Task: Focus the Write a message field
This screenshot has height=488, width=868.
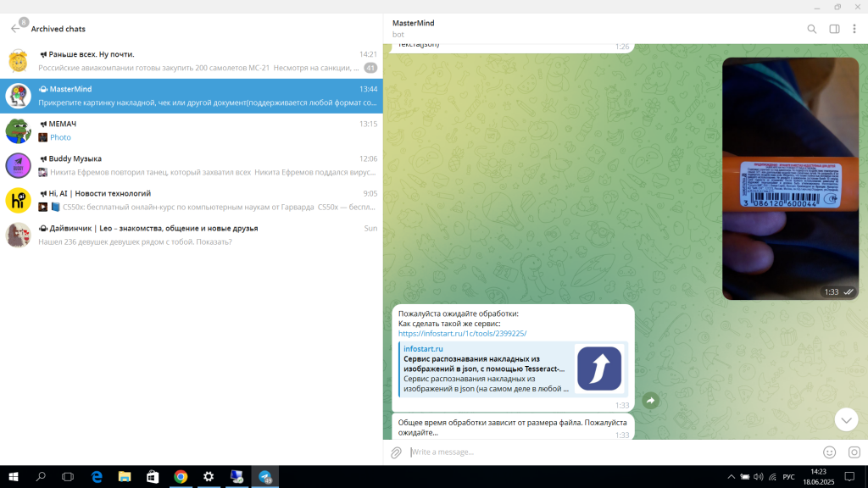Action: [612, 452]
